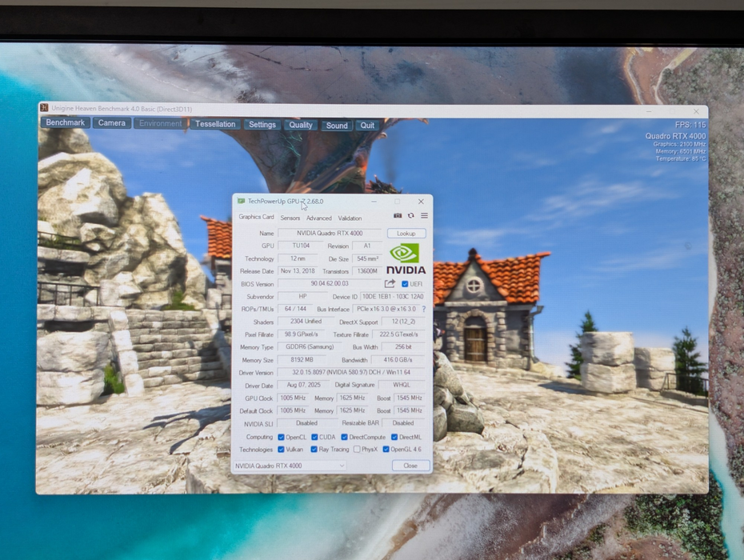Open the NVIDIA Quadro RTX 4000 GPU dropdown
This screenshot has height=560, width=744.
coord(290,466)
